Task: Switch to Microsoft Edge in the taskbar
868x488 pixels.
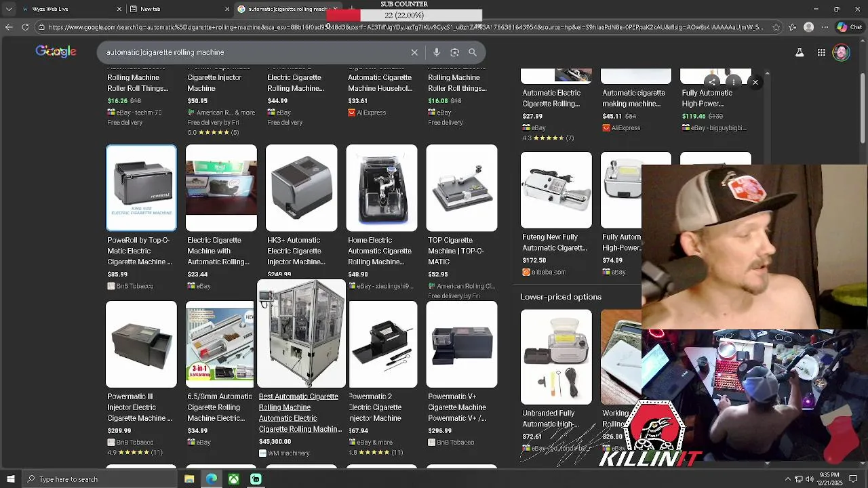Action: (212, 479)
